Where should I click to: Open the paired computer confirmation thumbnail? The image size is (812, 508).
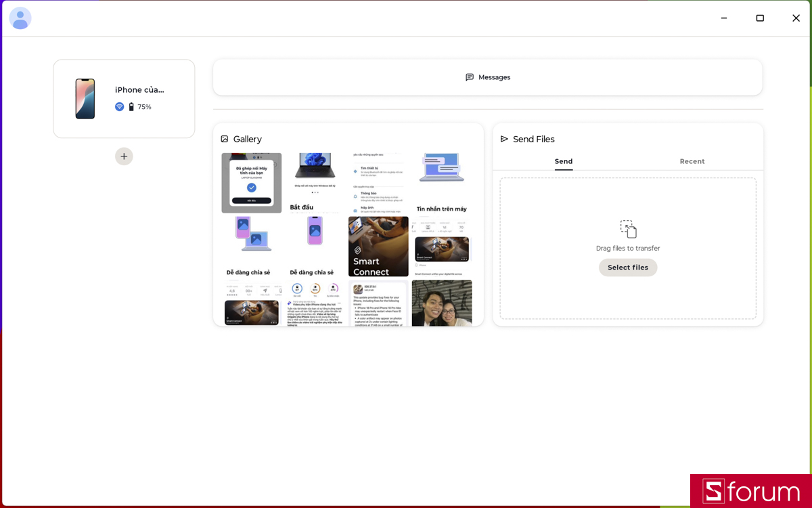[x=252, y=183]
